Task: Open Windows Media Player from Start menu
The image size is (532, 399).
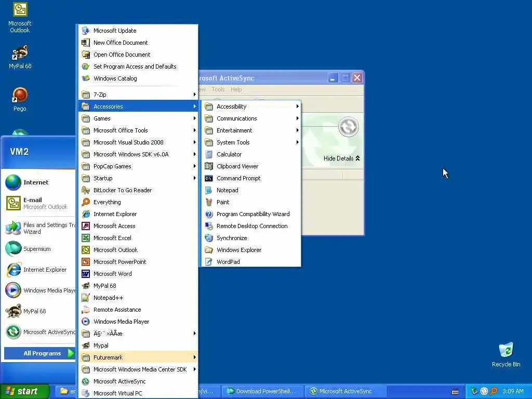Action: click(39, 290)
